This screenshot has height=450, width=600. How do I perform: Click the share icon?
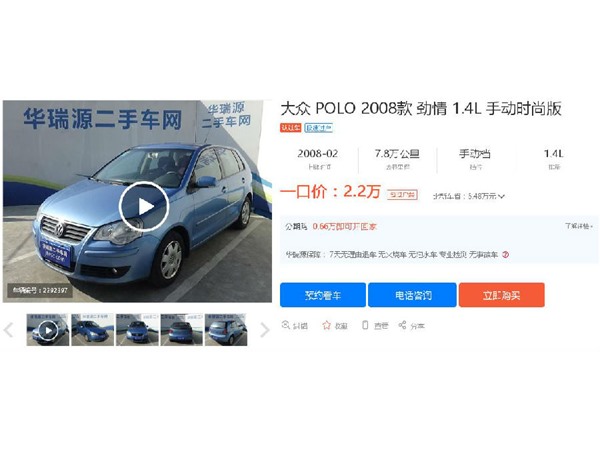pos(402,325)
